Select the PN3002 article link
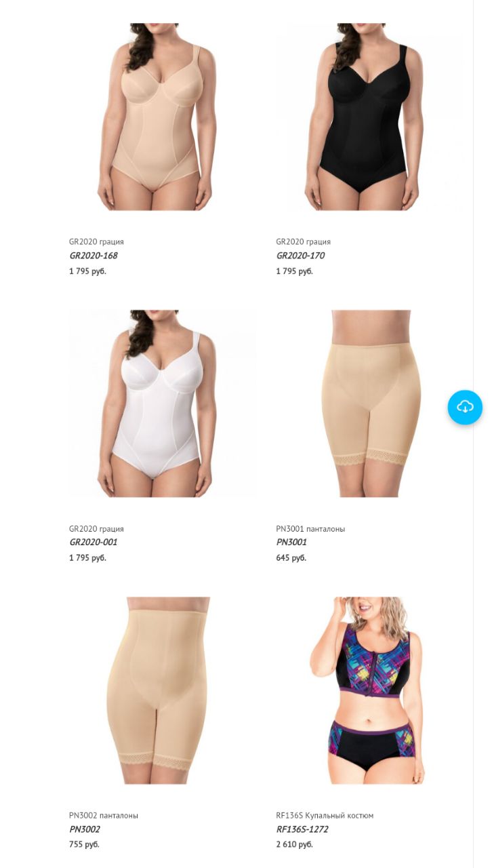492x868 pixels. [x=85, y=829]
